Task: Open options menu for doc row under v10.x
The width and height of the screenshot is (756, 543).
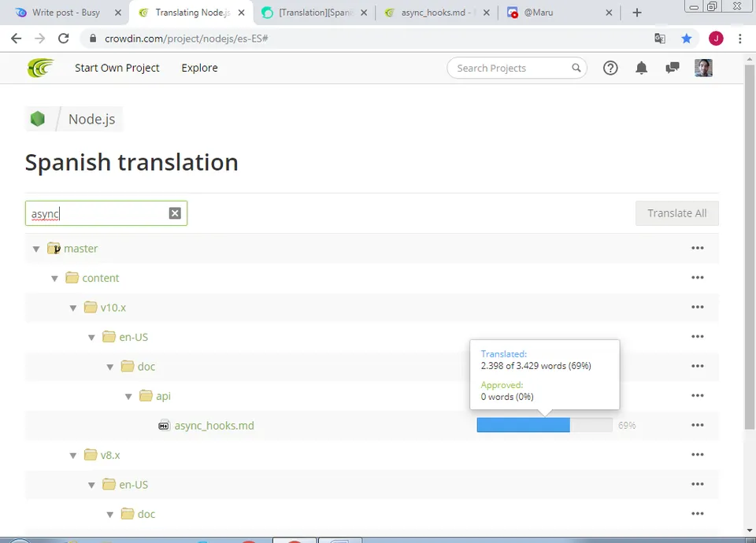Action: [698, 366]
